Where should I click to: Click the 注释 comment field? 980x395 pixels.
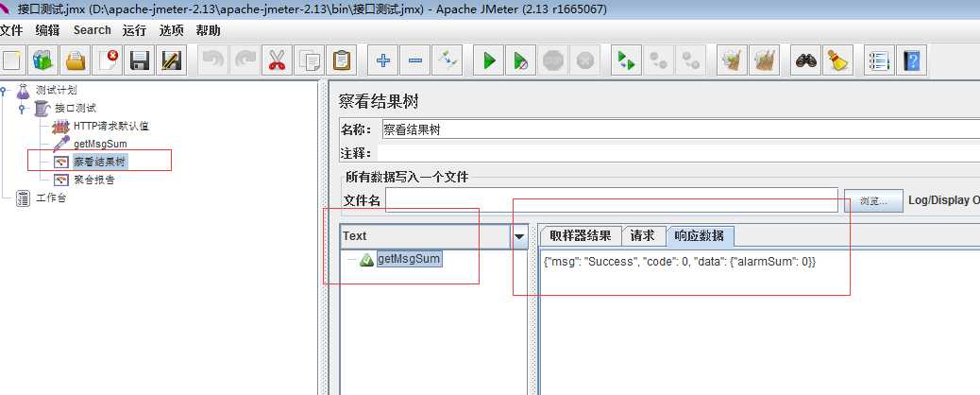(x=680, y=153)
